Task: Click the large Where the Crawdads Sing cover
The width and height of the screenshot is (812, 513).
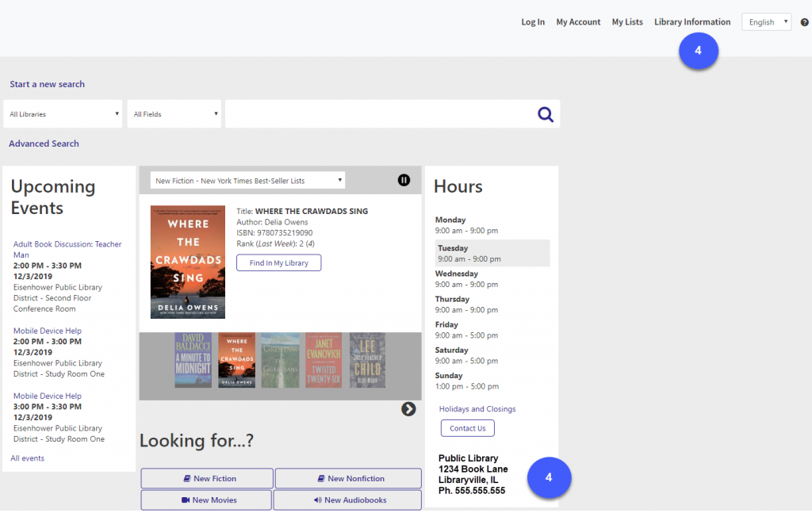Action: (x=188, y=262)
